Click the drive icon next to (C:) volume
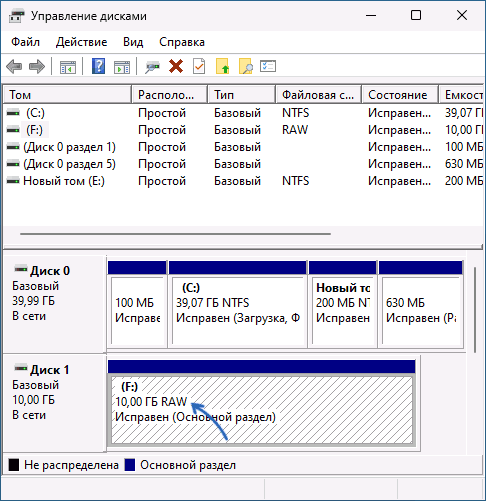This screenshot has width=486, height=501. [x=13, y=113]
